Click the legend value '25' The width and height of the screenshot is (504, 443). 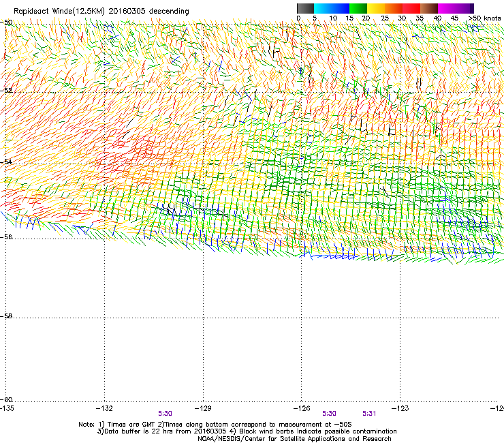(x=385, y=18)
